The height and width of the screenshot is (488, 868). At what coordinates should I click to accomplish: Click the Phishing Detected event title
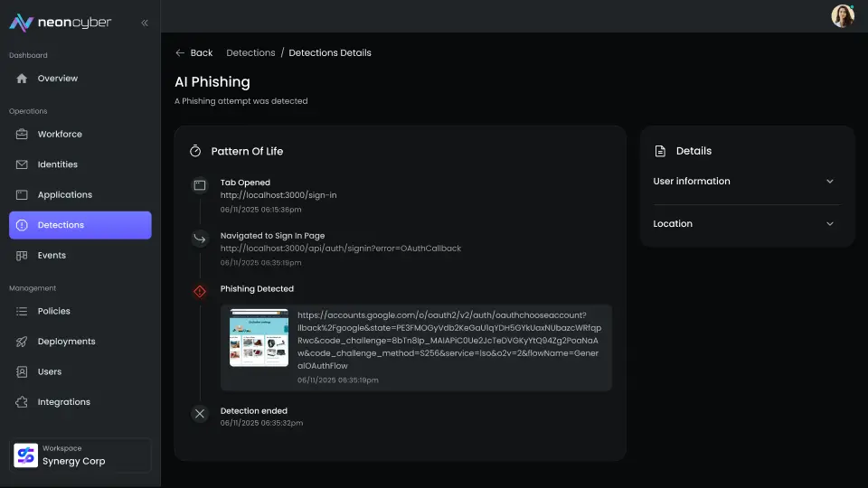coord(257,289)
